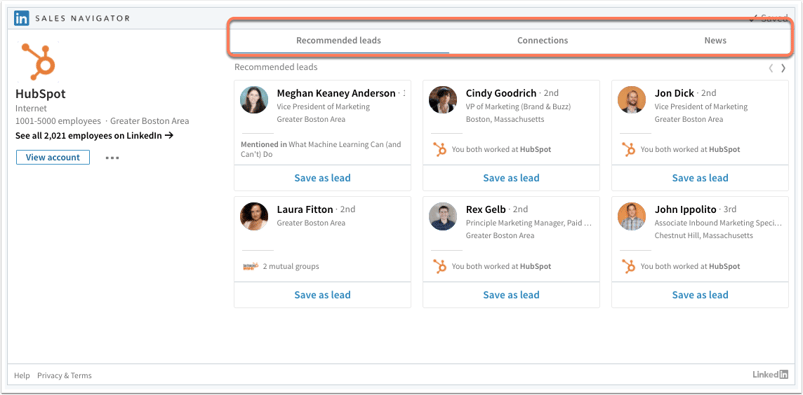Click 'VP of Marketing (Brand & Buzz)' title
The width and height of the screenshot is (803, 395).
(x=518, y=107)
